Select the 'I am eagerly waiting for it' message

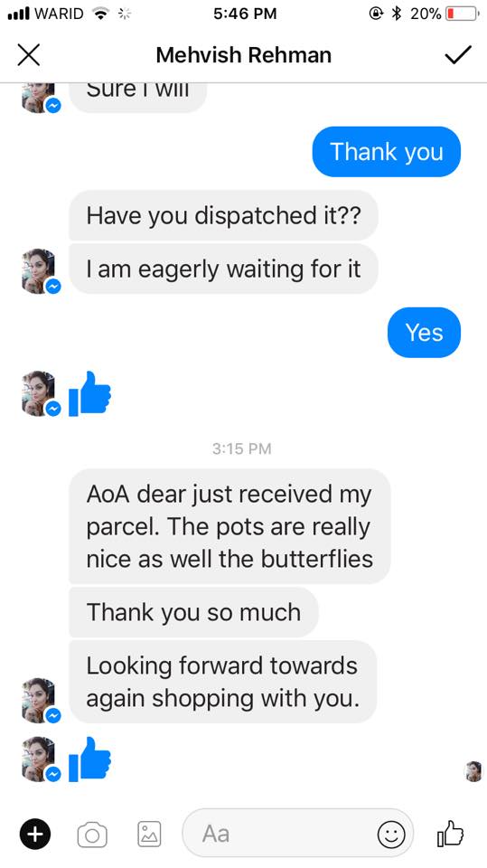223,269
